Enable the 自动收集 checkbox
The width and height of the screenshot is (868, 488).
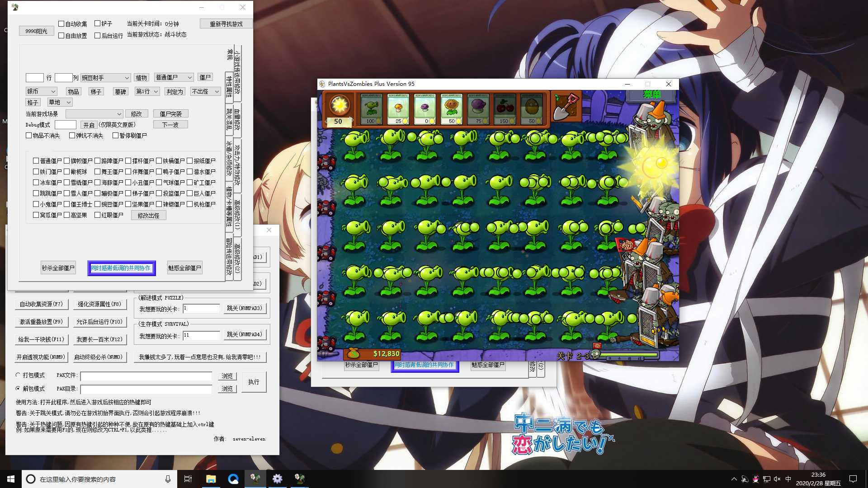61,23
